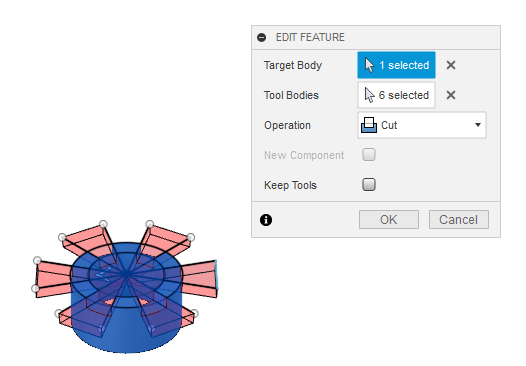Collapse the EDIT FEATURE dialog
Image resolution: width=526 pixels, height=366 pixels.
tap(262, 37)
